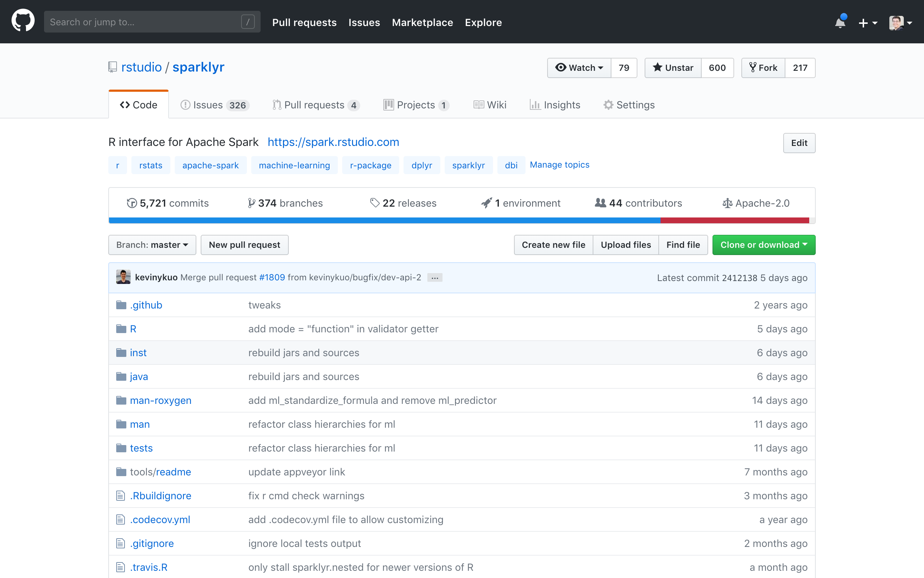This screenshot has height=578, width=924.
Task: Click Create new file
Action: click(553, 245)
